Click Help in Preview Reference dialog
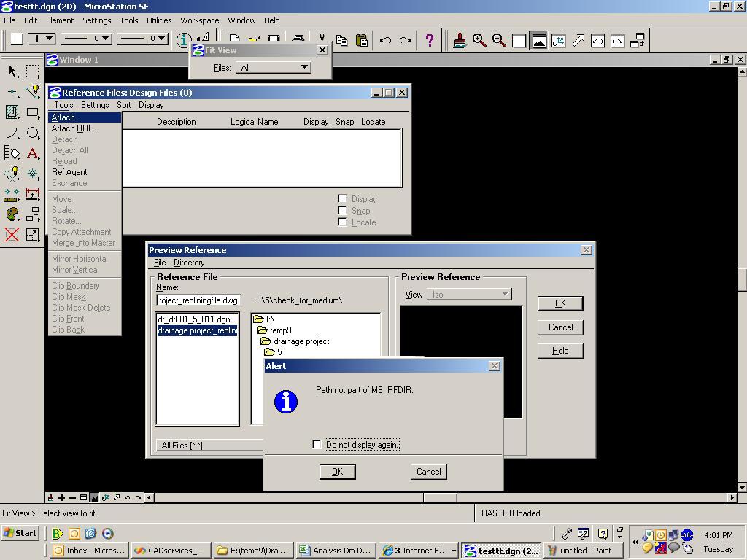The width and height of the screenshot is (747, 560). [x=560, y=351]
